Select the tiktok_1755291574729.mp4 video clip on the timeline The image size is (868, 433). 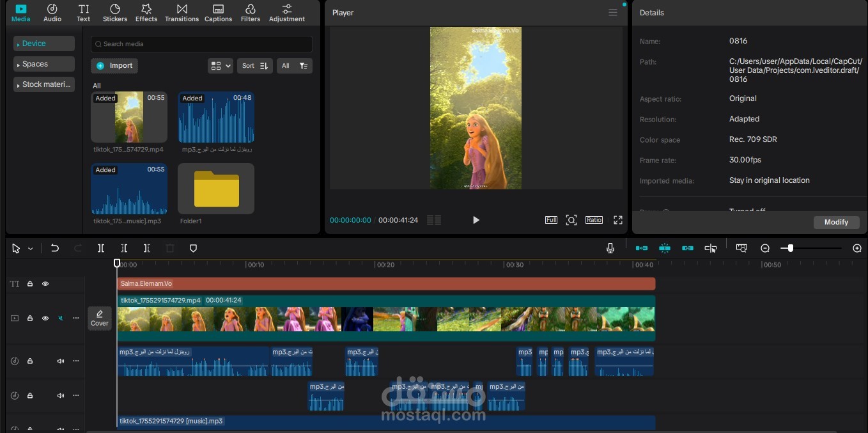(x=386, y=318)
